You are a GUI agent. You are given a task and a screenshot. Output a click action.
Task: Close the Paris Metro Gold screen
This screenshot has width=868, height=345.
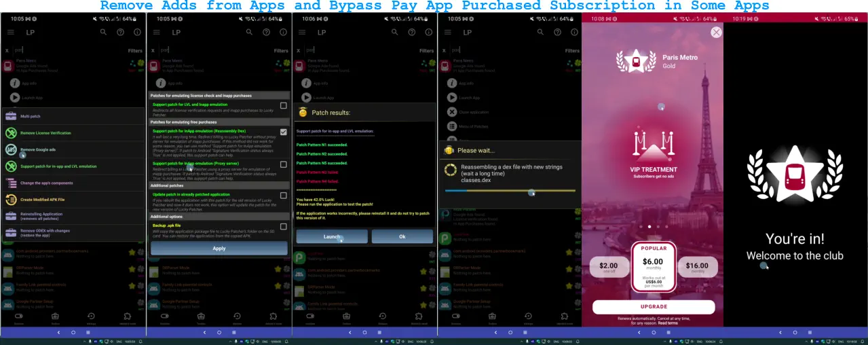click(716, 32)
